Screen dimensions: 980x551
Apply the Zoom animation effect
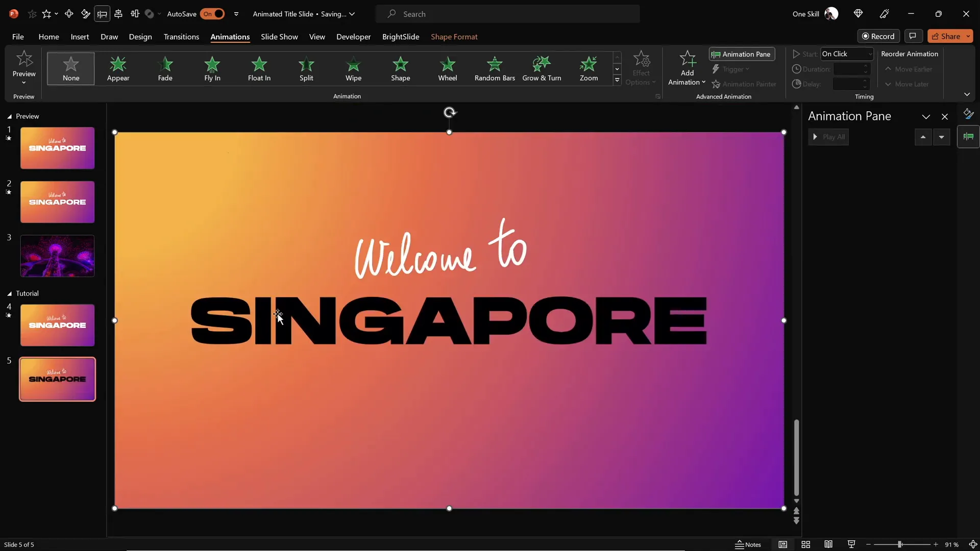click(589, 68)
